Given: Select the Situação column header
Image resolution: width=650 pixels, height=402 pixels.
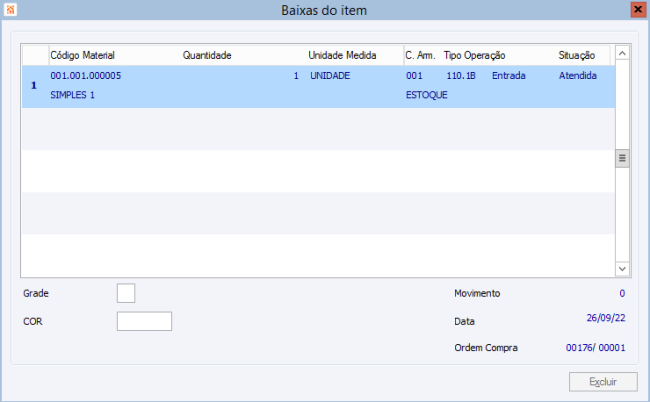Looking at the screenshot, I should point(577,55).
